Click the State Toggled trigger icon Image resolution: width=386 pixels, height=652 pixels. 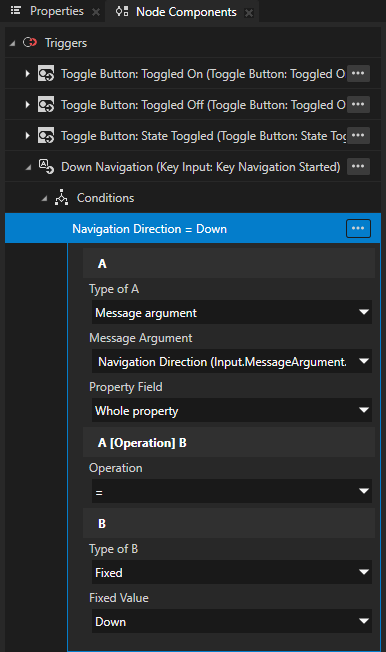[x=46, y=135]
